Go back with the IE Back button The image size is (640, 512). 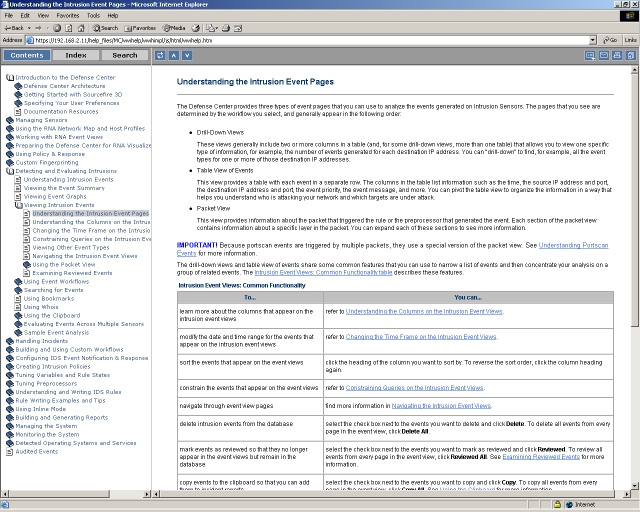[x=14, y=28]
